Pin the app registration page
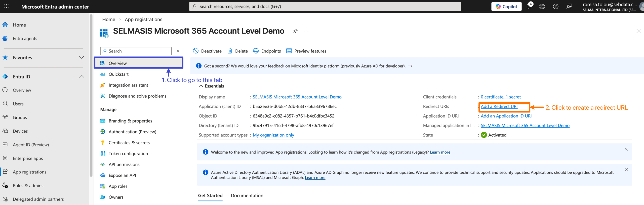Screen dimensions: 644x205 click(295, 31)
